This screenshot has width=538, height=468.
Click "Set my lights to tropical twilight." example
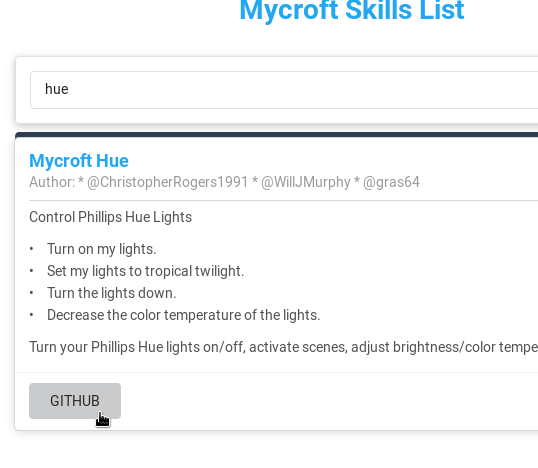[x=145, y=271]
